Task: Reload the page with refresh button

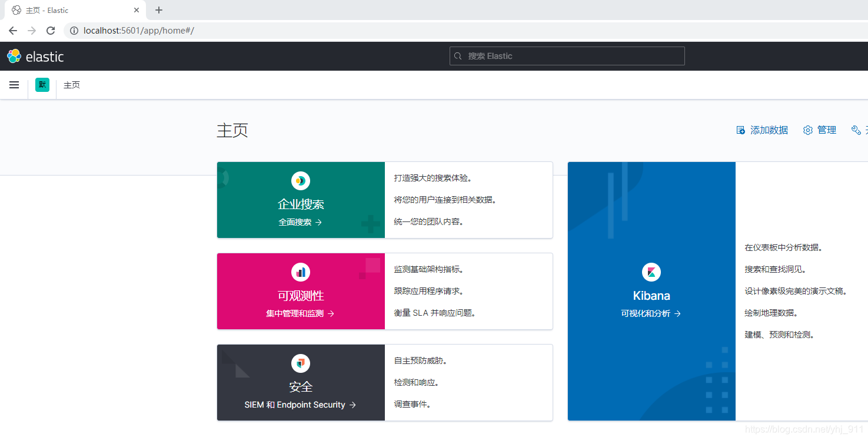Action: click(x=51, y=31)
